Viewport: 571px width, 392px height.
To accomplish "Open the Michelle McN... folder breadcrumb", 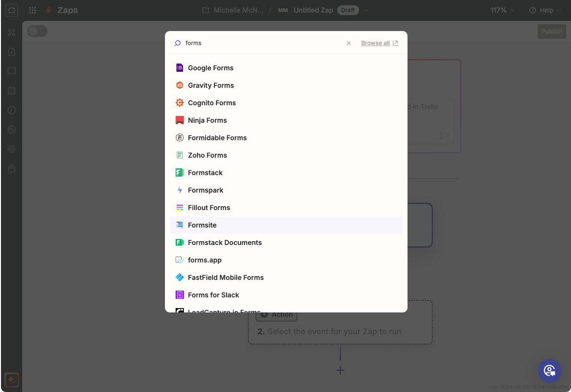I will [233, 10].
